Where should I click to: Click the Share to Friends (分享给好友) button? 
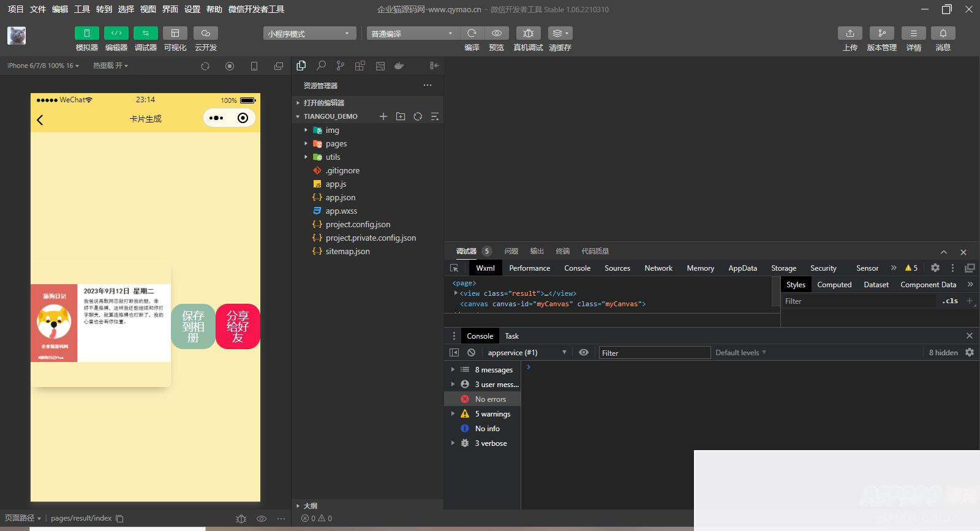238,326
